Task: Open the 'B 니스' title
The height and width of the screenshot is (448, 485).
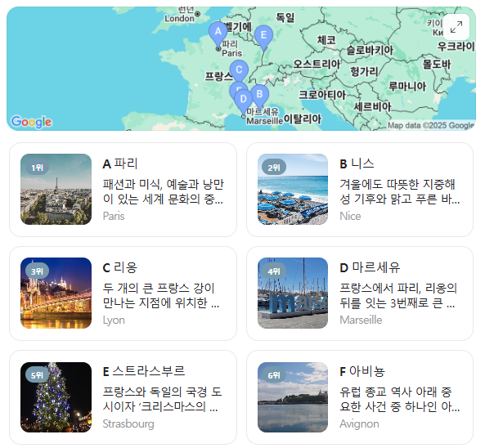Action: click(x=357, y=164)
